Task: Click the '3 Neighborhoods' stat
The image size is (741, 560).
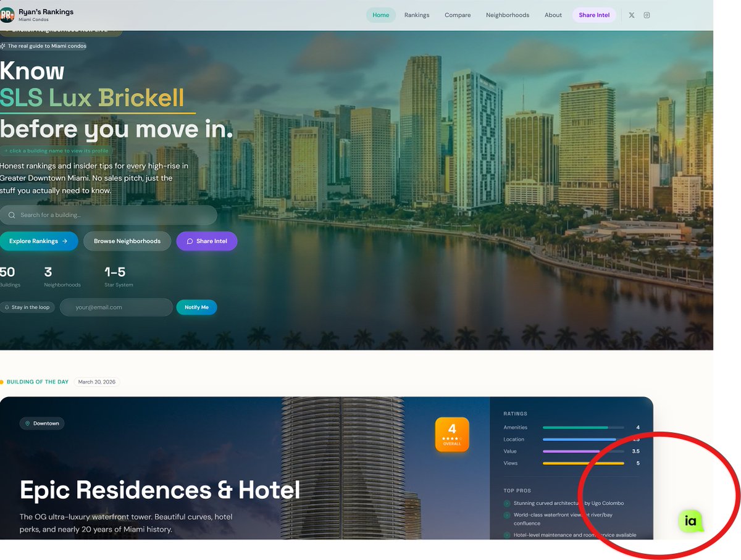Action: click(x=62, y=277)
